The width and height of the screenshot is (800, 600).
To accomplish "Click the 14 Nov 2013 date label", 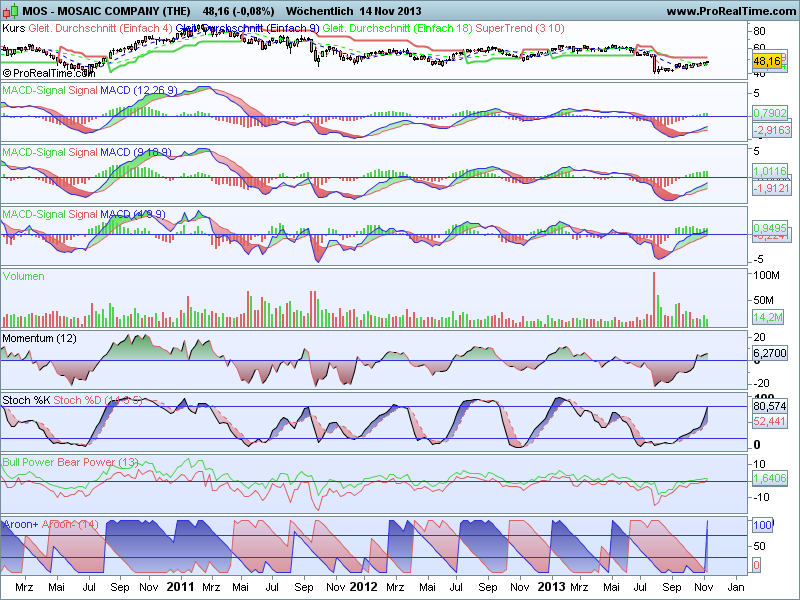I will [x=390, y=11].
